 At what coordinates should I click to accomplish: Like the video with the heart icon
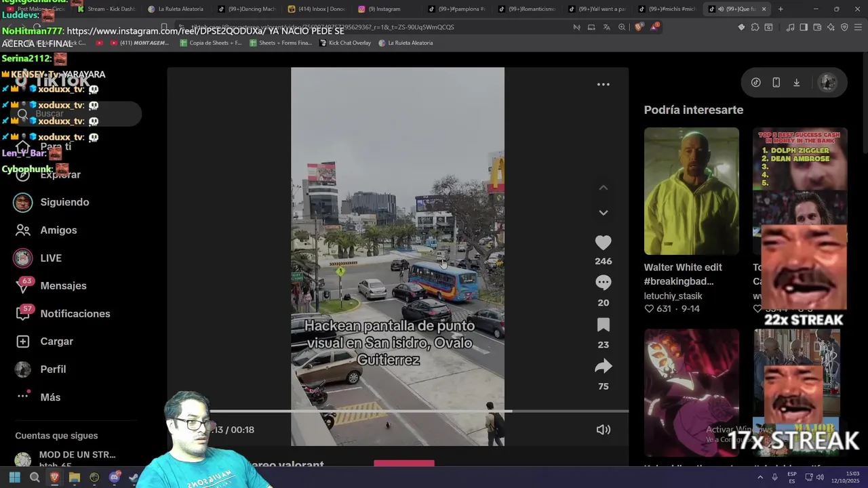click(x=603, y=242)
